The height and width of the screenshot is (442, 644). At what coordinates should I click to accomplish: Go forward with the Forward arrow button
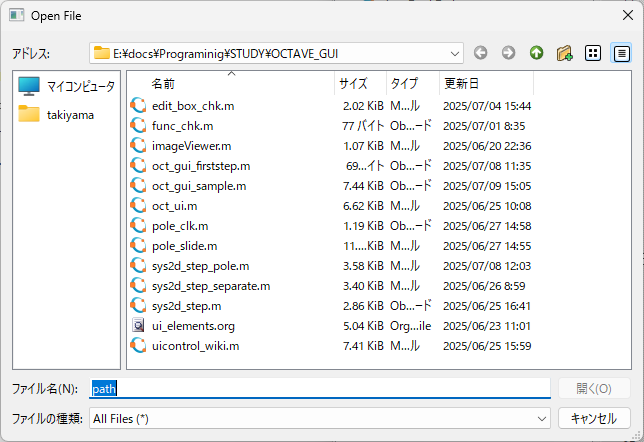click(508, 53)
